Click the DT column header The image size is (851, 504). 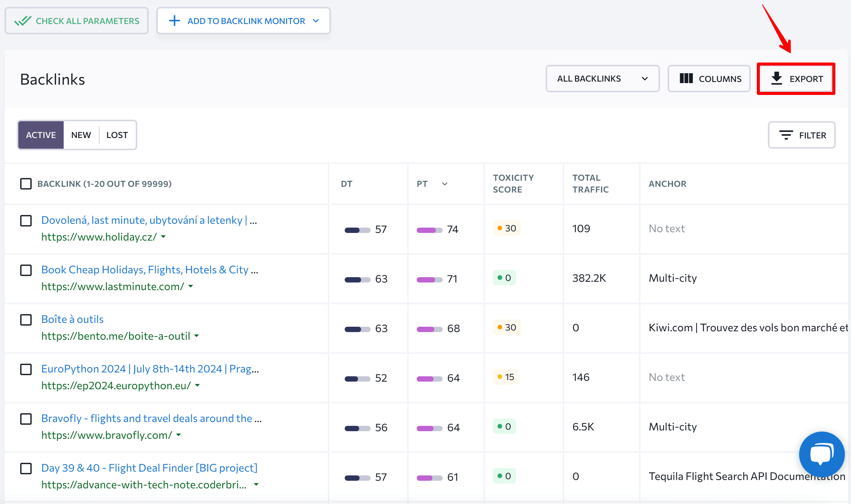tap(347, 184)
